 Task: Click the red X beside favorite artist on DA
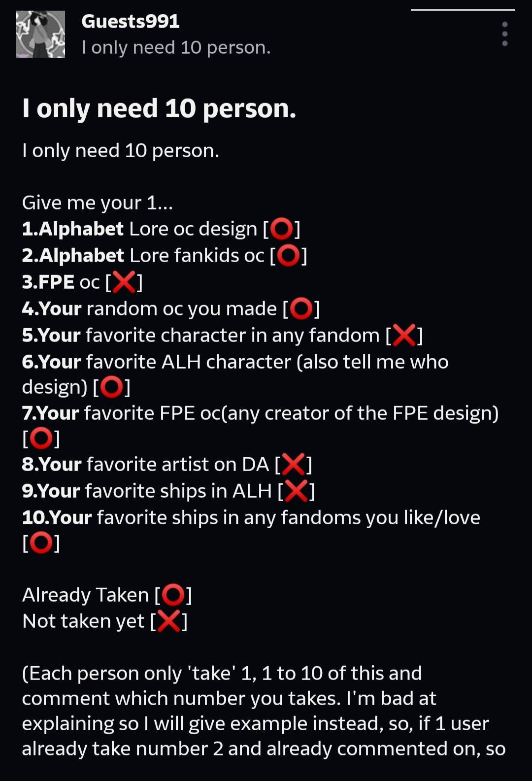point(294,465)
